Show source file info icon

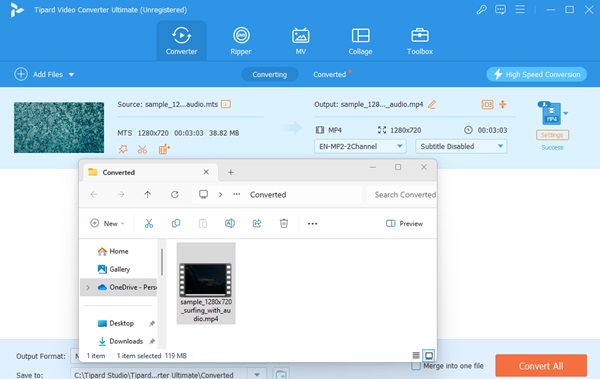click(x=226, y=104)
